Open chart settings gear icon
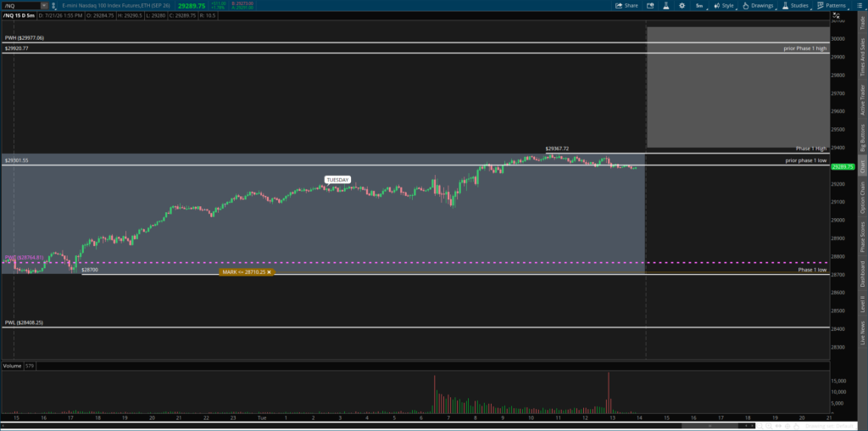The width and height of the screenshot is (868, 431). coord(682,6)
